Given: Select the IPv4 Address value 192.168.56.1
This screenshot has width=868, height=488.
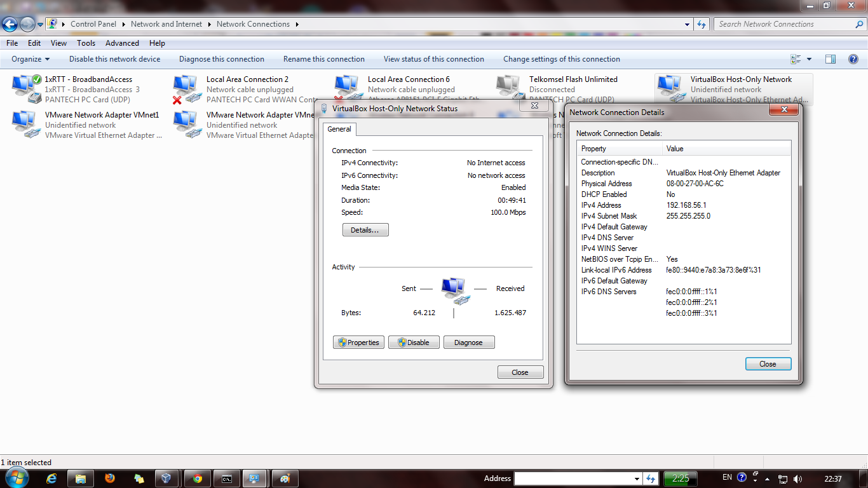Looking at the screenshot, I should [686, 205].
